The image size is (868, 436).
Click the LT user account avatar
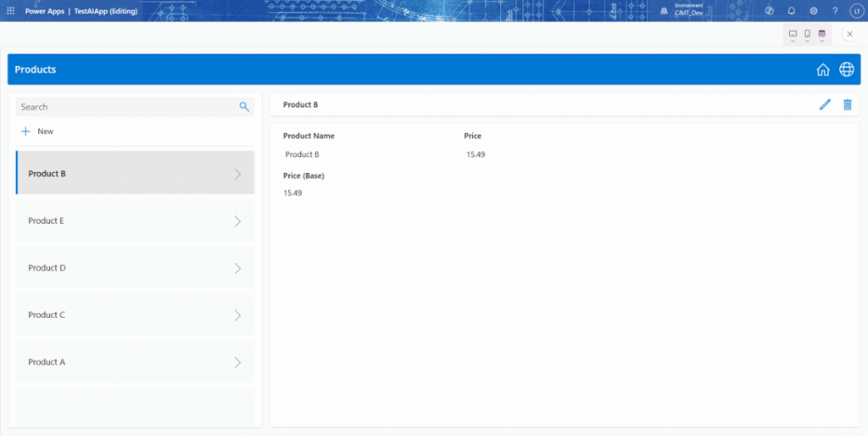pyautogui.click(x=855, y=11)
